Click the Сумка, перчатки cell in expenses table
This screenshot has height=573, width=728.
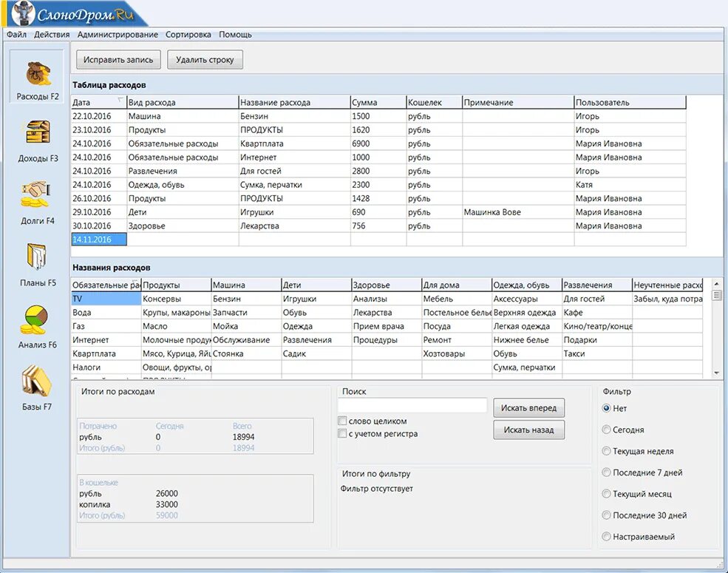tap(295, 184)
